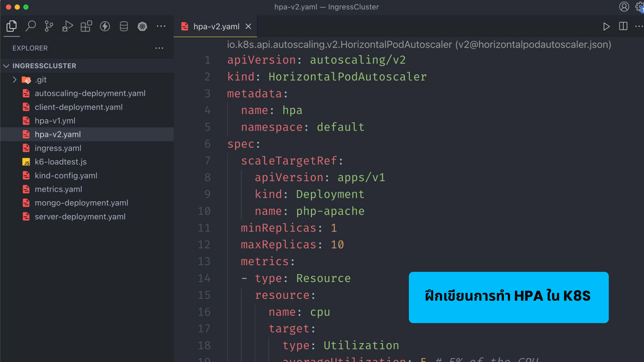Image resolution: width=644 pixels, height=362 pixels.
Task: Click the YAML file icon beside metrics.yaml
Action: [x=26, y=189]
